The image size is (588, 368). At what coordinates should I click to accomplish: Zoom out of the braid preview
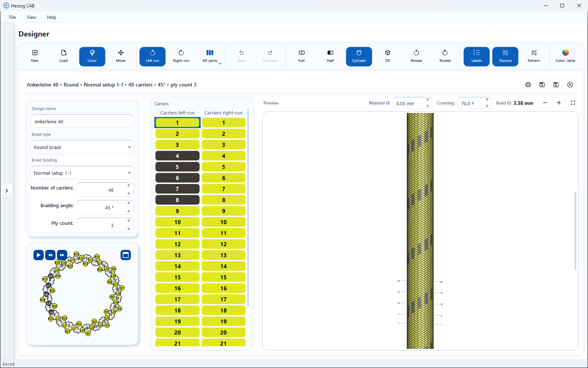click(545, 103)
